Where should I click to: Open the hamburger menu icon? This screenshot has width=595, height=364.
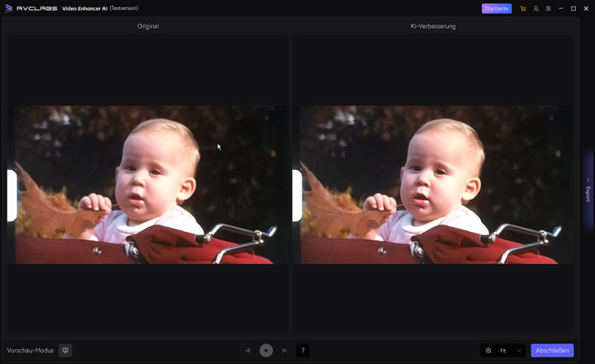pos(548,8)
